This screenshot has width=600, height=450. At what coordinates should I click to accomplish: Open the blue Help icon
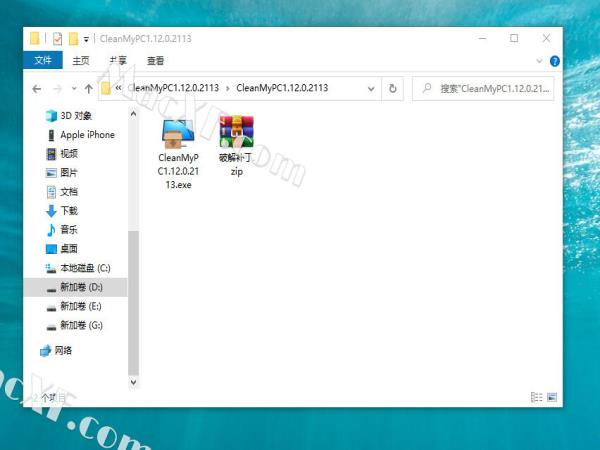point(554,61)
